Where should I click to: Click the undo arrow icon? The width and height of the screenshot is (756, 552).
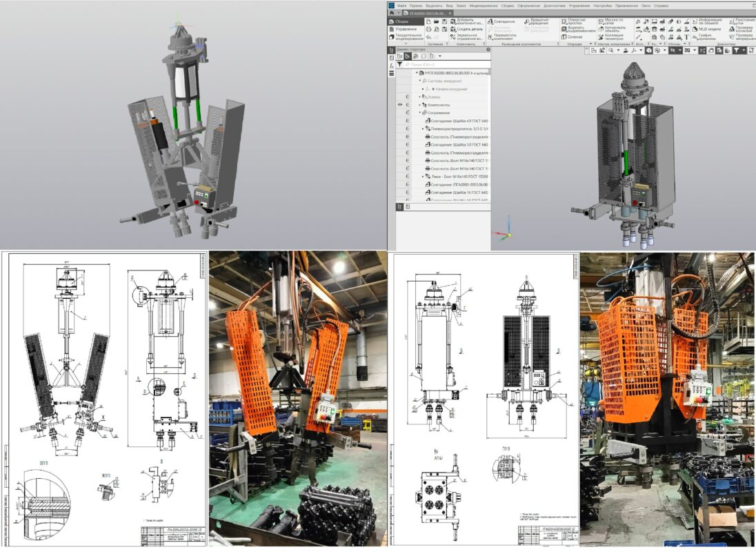coord(428,37)
